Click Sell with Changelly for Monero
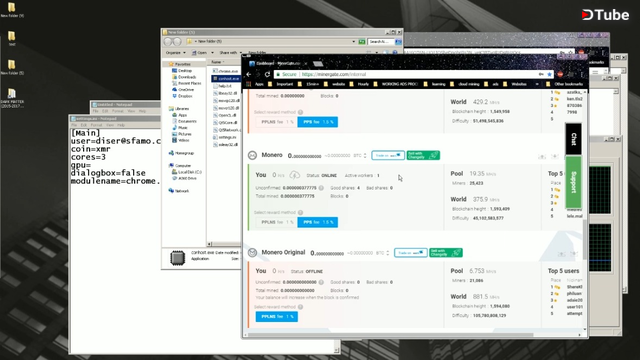 [x=423, y=155]
